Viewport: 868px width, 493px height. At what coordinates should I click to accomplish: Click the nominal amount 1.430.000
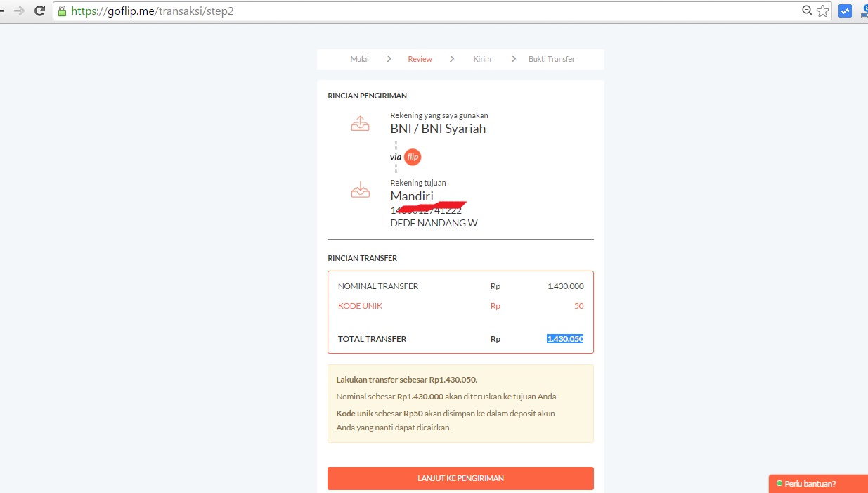566,286
